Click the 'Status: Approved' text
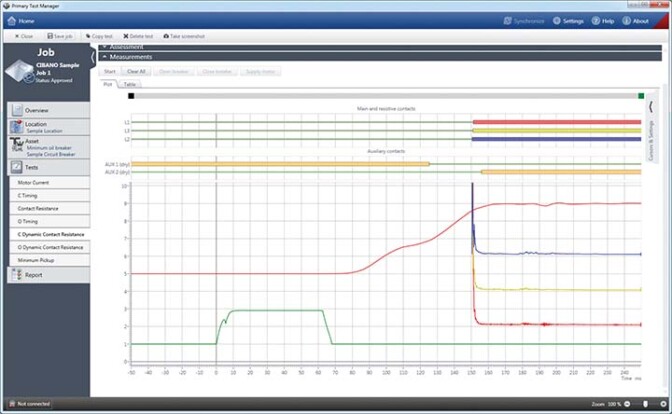Image resolution: width=672 pixels, height=414 pixels. point(54,81)
